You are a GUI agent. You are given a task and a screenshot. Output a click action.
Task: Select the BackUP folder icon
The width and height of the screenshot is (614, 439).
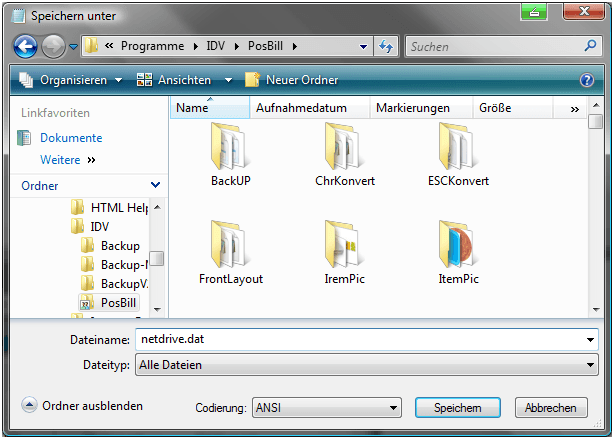230,155
